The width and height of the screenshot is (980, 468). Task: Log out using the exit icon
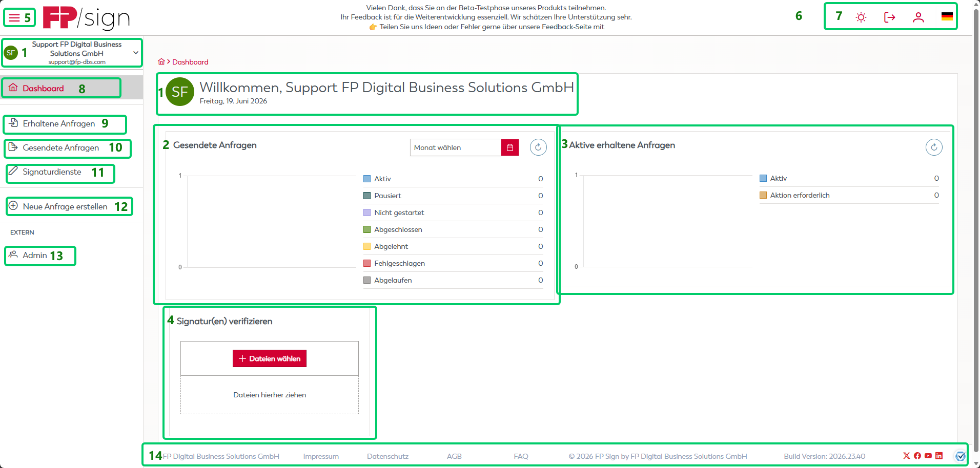coord(890,17)
